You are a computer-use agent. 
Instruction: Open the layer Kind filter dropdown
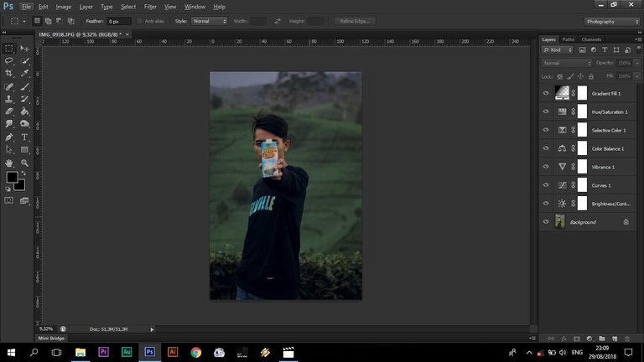point(558,49)
